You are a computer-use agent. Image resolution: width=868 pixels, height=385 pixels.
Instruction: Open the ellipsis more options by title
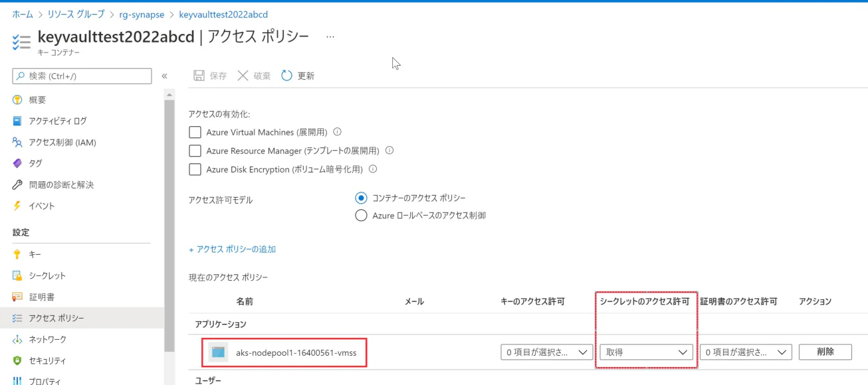(x=330, y=37)
